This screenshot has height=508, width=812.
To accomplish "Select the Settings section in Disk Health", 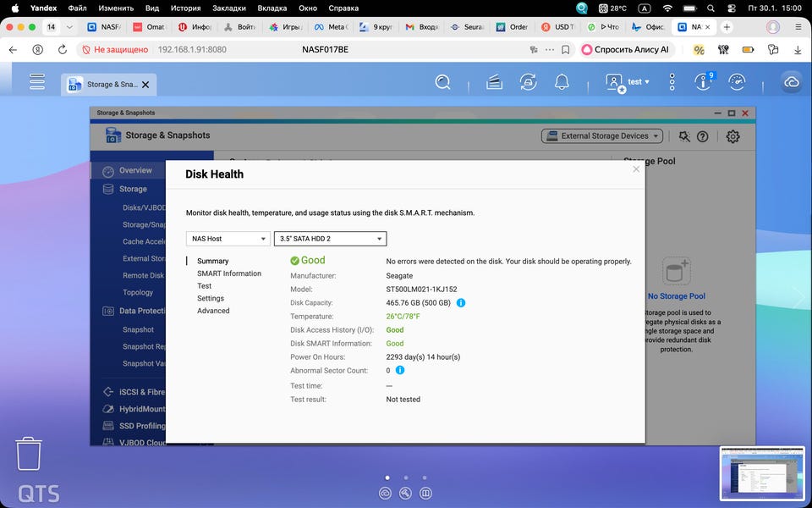I will [x=211, y=298].
